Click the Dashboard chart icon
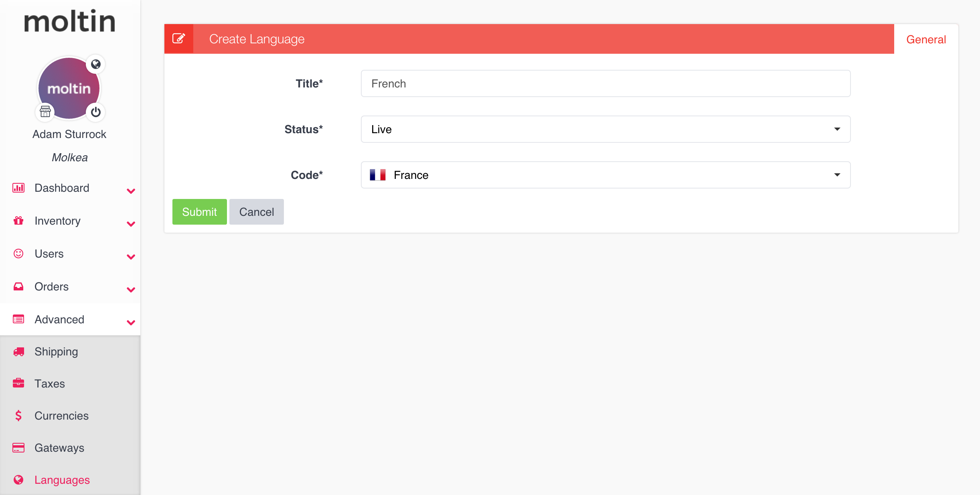This screenshot has width=980, height=495. pyautogui.click(x=18, y=188)
